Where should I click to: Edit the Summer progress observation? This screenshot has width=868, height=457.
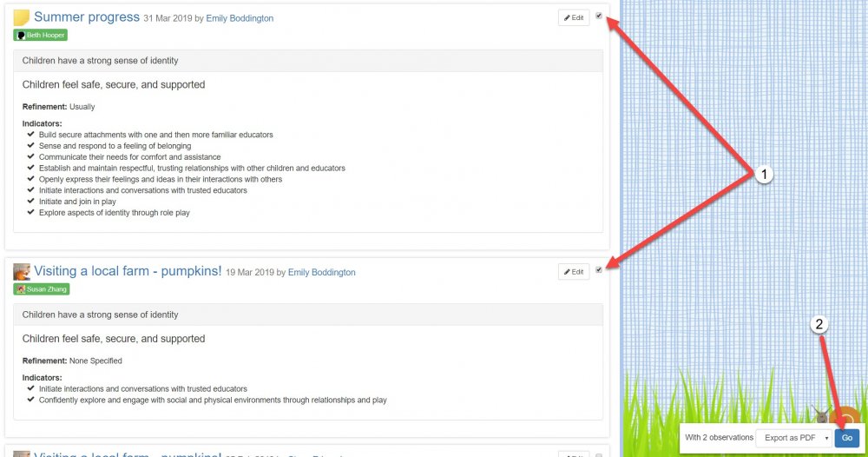[x=574, y=17]
